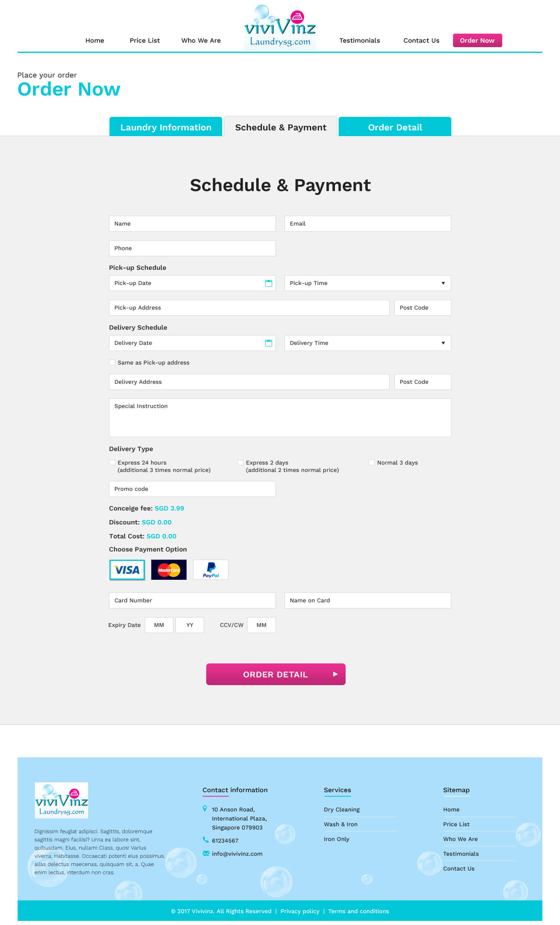
Task: Focus the Promo code input field
Action: pyautogui.click(x=192, y=489)
